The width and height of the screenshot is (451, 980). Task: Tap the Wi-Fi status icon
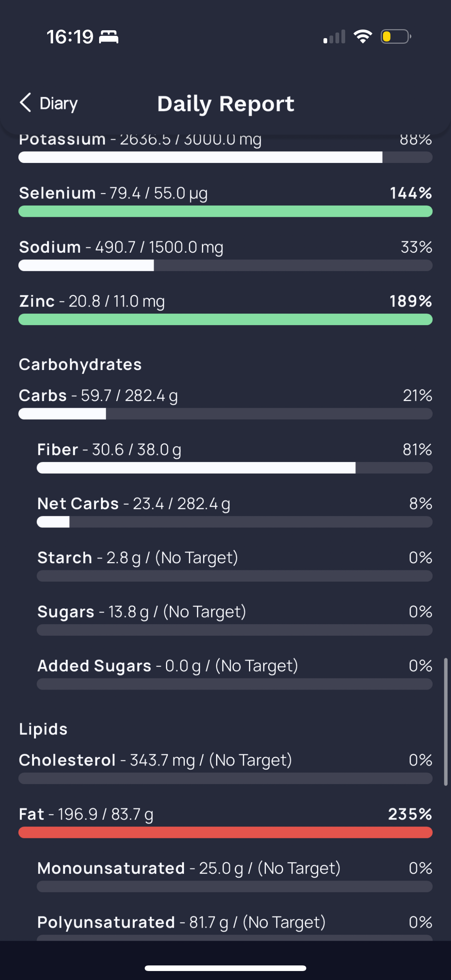(x=363, y=37)
